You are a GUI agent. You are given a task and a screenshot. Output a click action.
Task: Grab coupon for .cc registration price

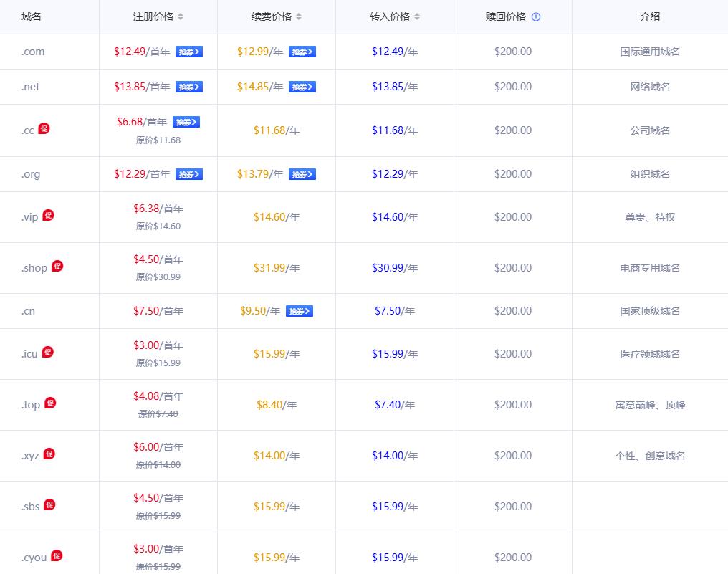point(186,122)
